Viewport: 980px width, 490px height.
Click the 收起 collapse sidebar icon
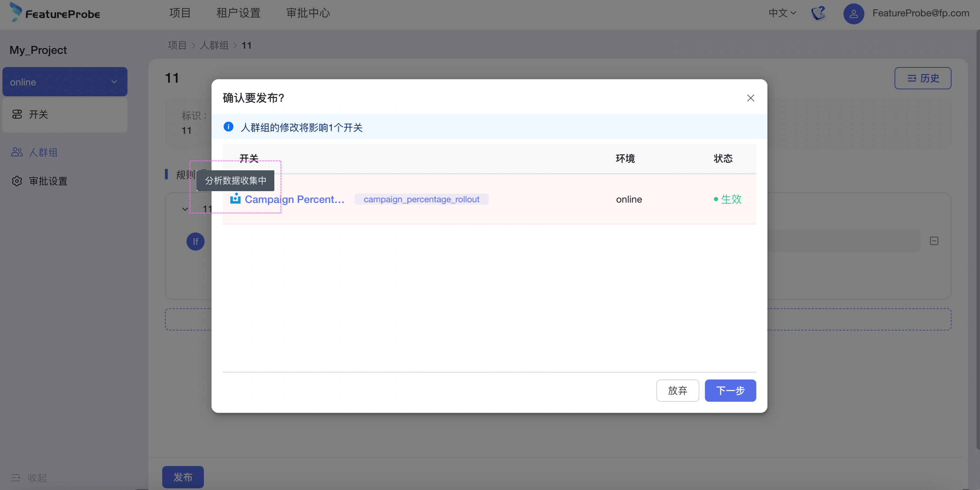pos(16,477)
